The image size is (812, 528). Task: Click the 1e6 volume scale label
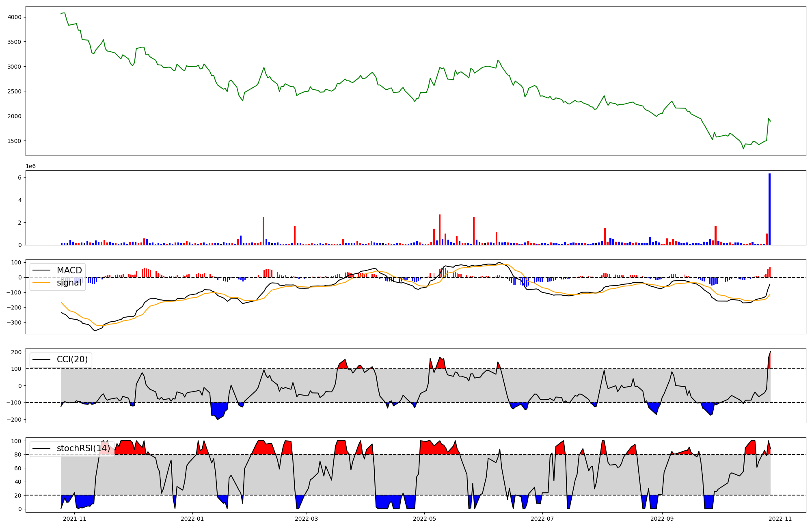pos(30,167)
